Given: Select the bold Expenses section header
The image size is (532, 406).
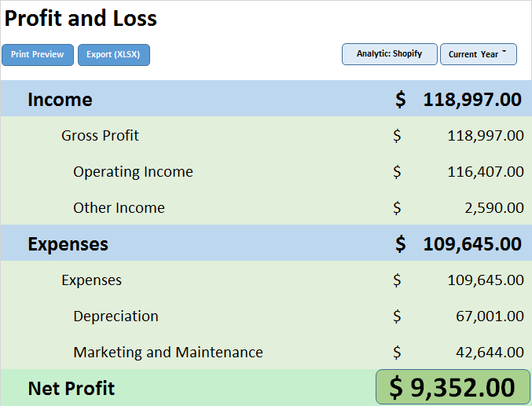Looking at the screenshot, I should pos(68,244).
